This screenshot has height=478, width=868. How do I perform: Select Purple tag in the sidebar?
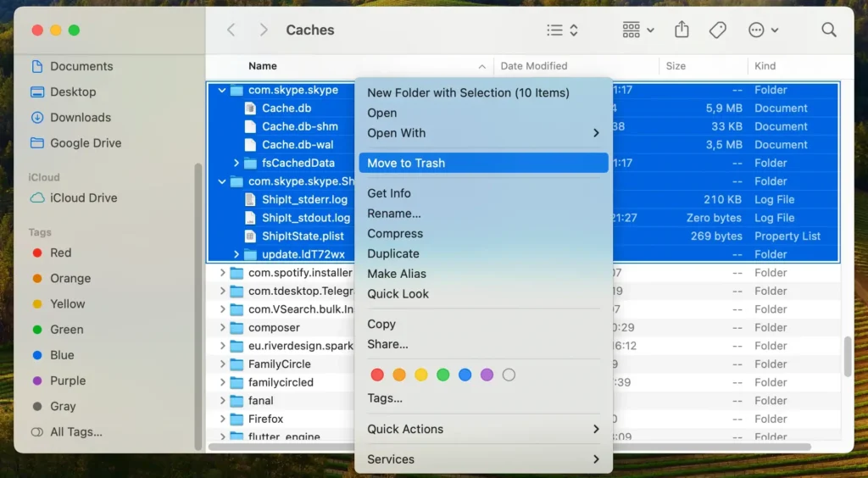tap(68, 381)
